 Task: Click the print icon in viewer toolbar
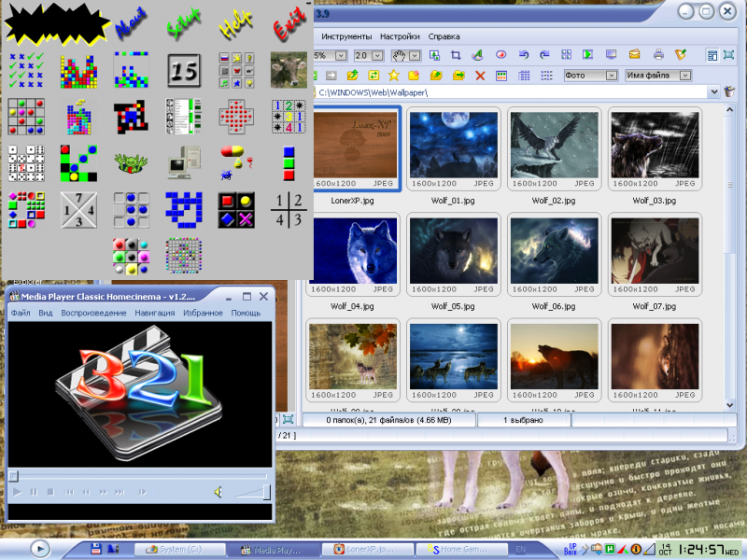click(x=658, y=55)
